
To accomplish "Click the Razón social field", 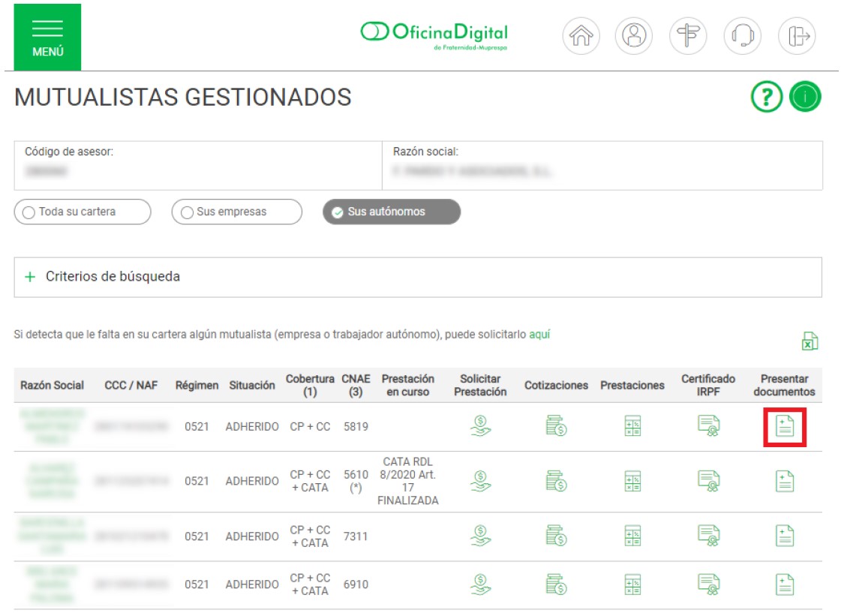I will [x=602, y=165].
